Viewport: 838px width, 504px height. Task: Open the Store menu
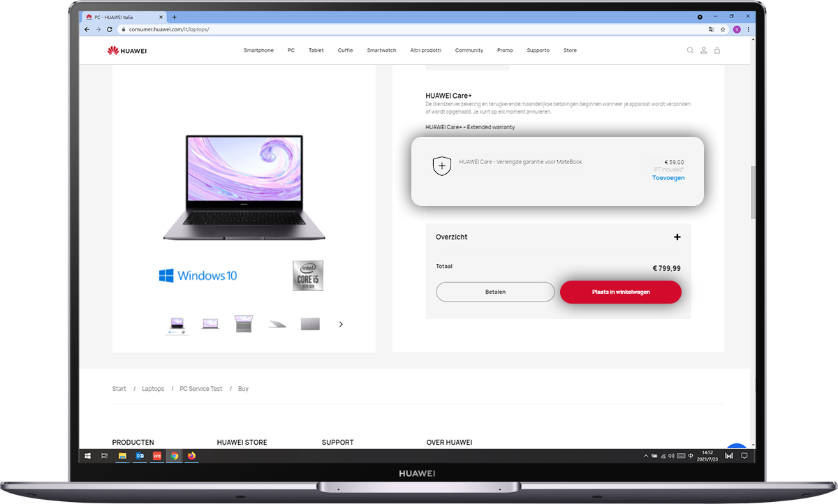(571, 50)
